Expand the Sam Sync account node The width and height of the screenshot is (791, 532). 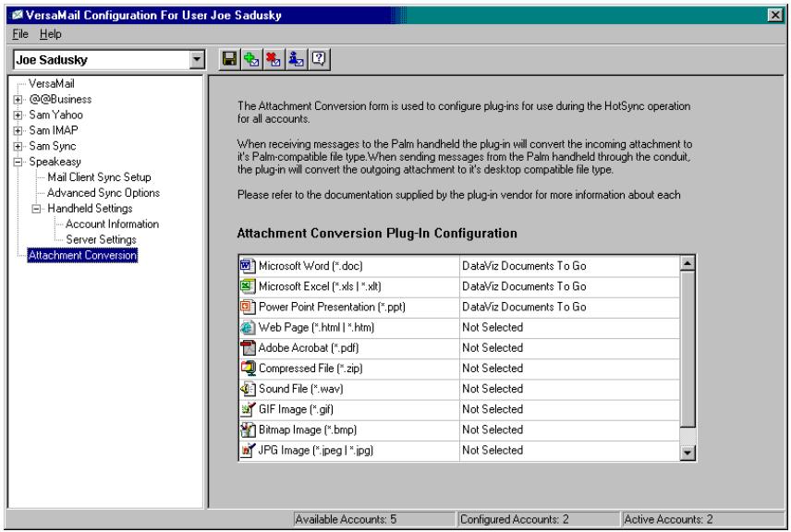tap(18, 146)
